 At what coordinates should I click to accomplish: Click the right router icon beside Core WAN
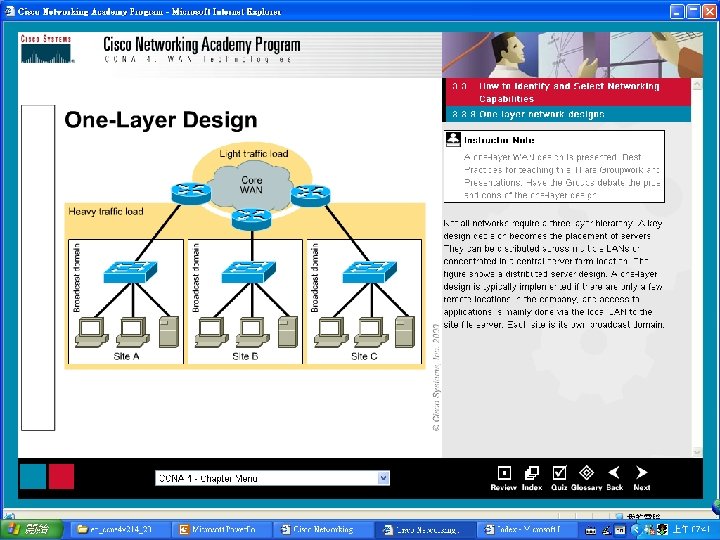[x=310, y=195]
